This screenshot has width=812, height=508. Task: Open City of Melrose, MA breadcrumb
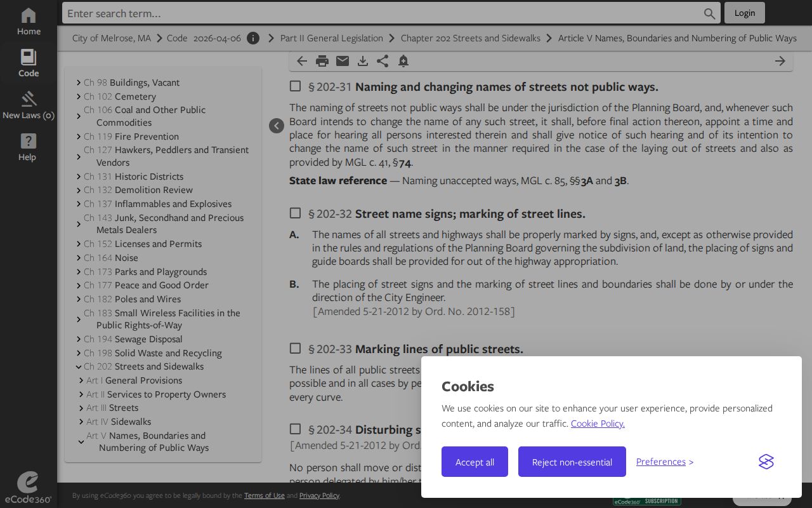(112, 38)
